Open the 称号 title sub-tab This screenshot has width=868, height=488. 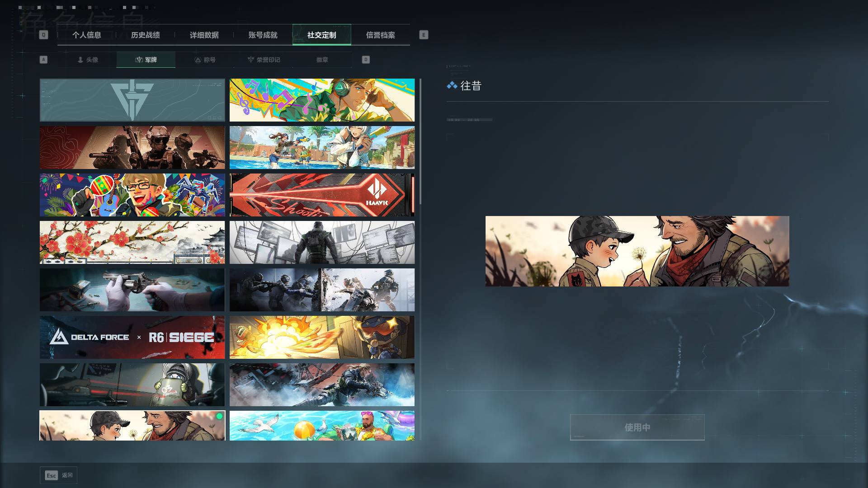[205, 60]
